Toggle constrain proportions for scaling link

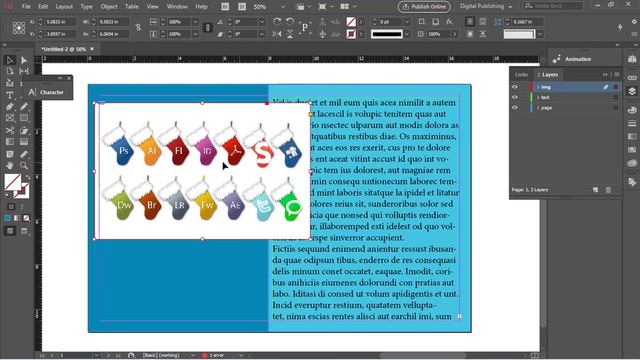(x=207, y=28)
